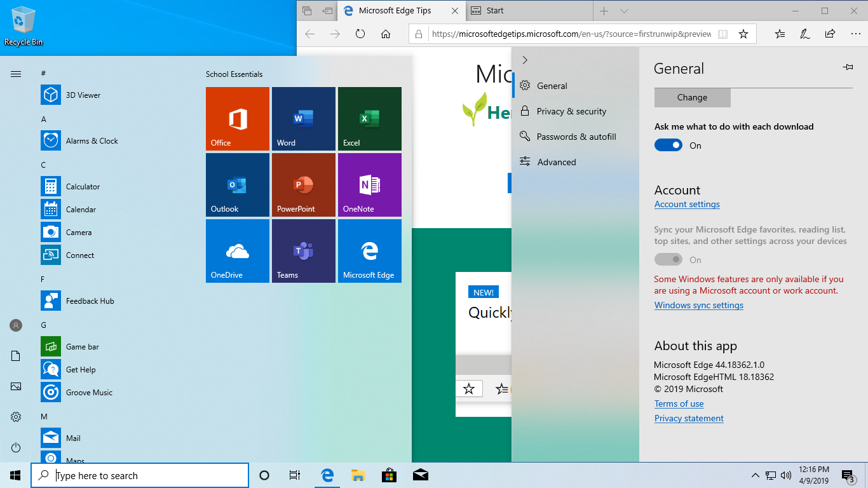Launch Groove Music
Screen dimensions: 868x488
(114, 393)
